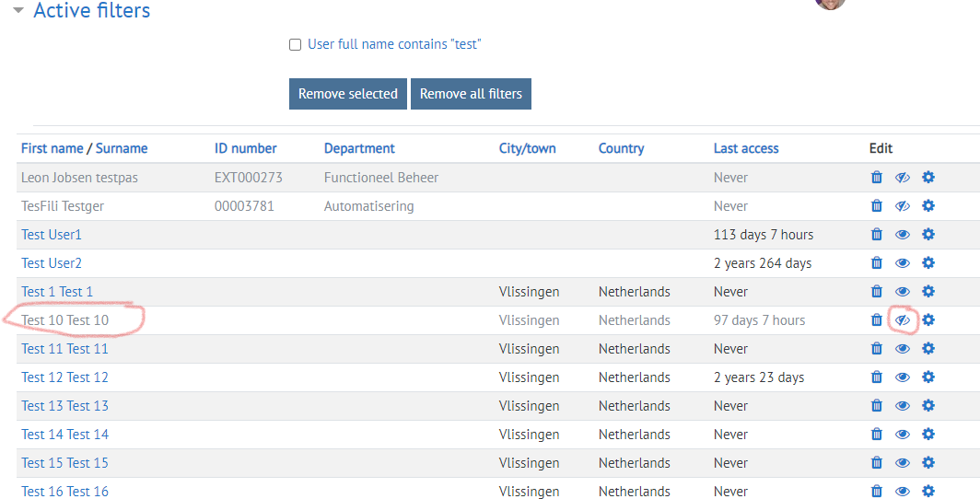Delete user Test 16 Test 16
Image resolution: width=980 pixels, height=499 pixels.
pos(876,492)
